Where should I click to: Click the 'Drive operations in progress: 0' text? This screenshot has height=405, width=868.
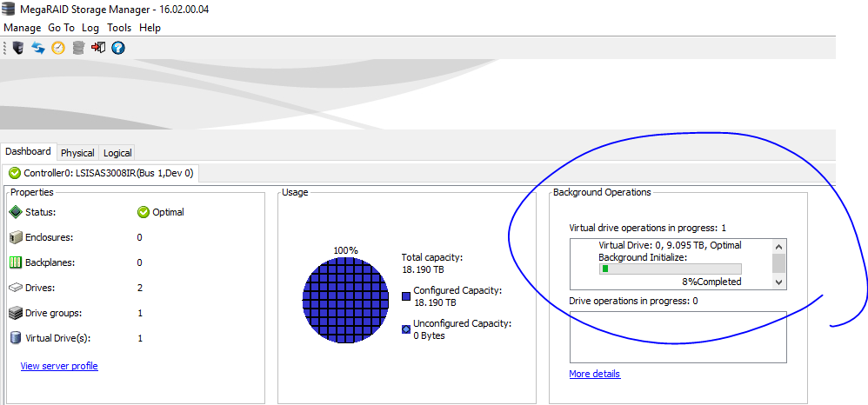coord(633,301)
